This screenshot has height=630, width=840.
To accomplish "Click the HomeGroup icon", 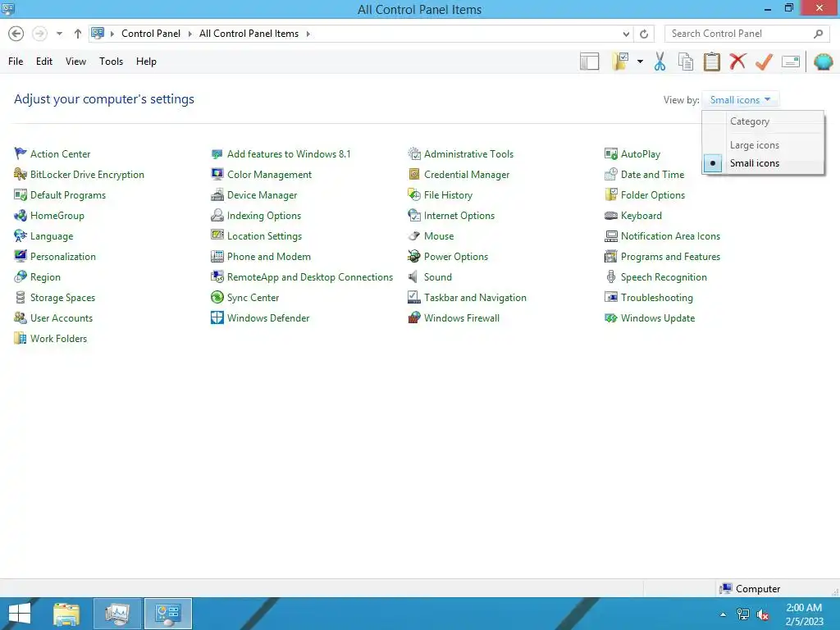I will pos(21,216).
